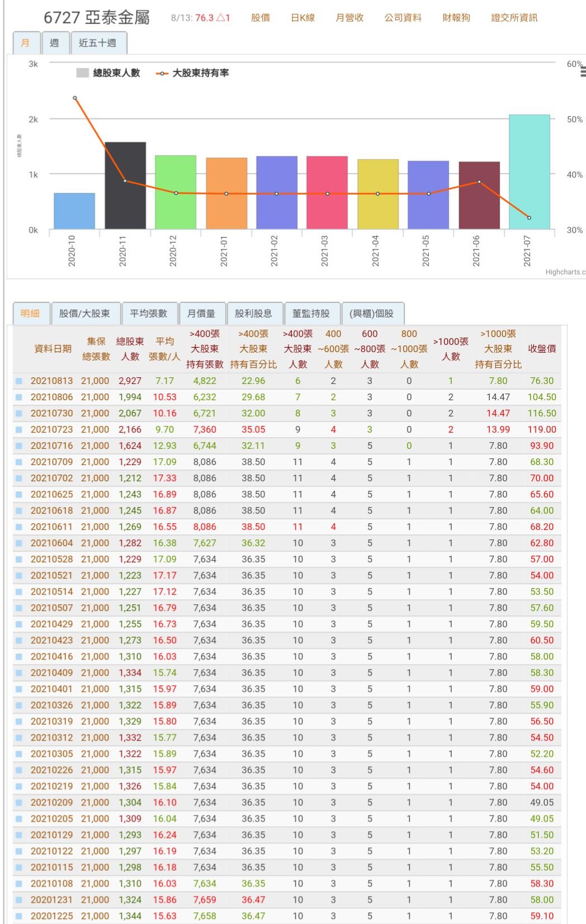Image resolution: width=586 pixels, height=924 pixels.
Task: Open the Highcharts credit link
Action: click(565, 272)
